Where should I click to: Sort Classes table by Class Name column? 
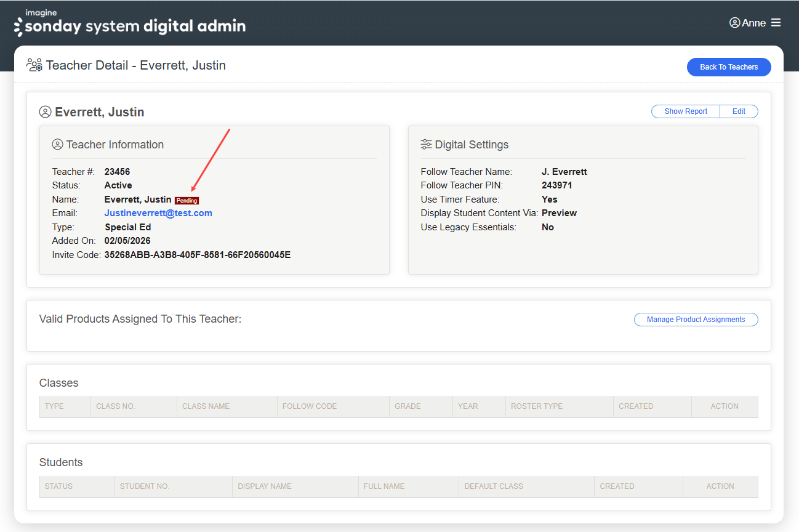(206, 406)
